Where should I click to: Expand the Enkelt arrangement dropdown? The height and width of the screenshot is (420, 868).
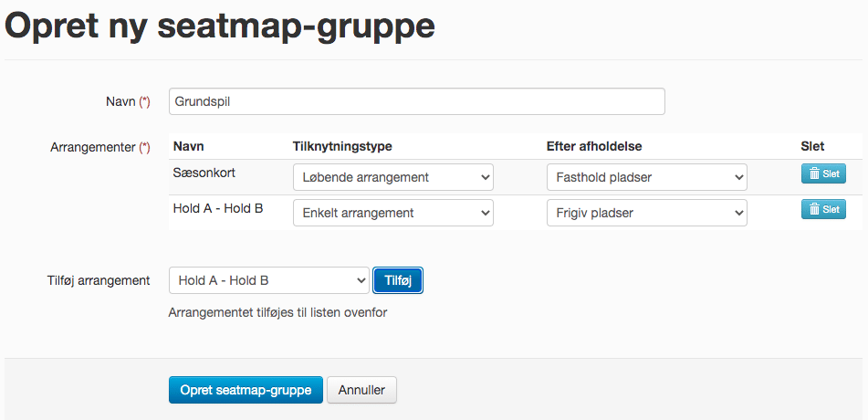pos(393,213)
